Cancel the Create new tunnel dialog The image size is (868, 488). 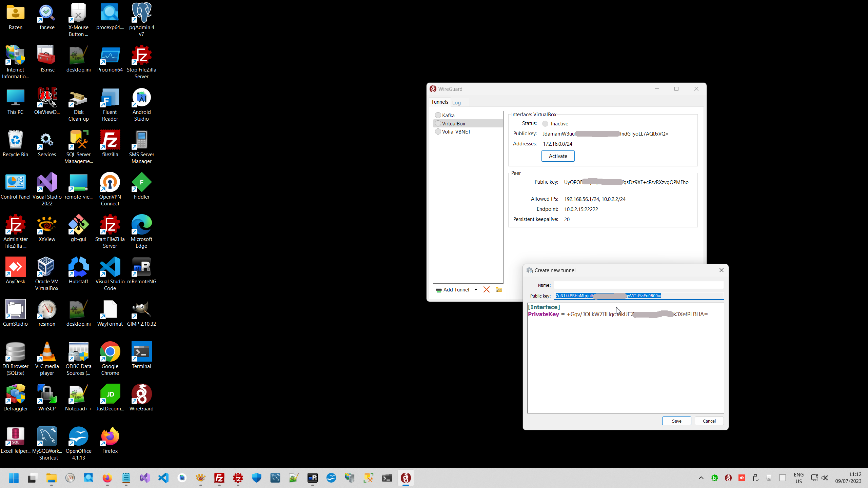[709, 421]
